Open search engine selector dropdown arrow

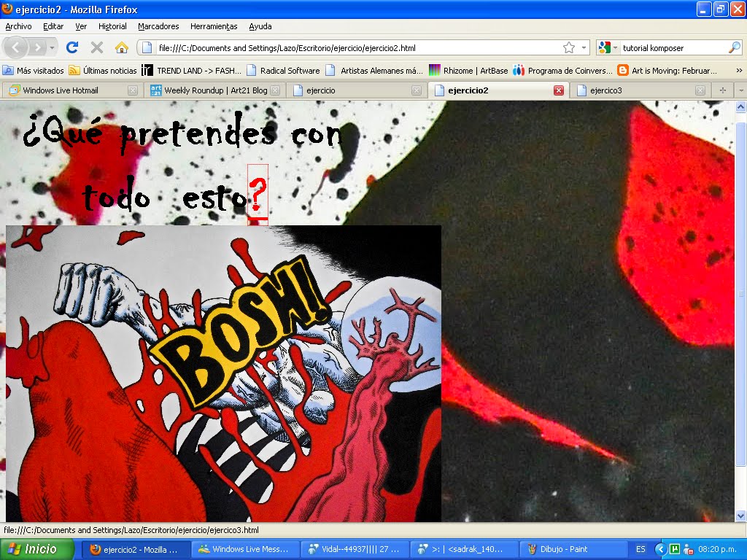tap(615, 47)
